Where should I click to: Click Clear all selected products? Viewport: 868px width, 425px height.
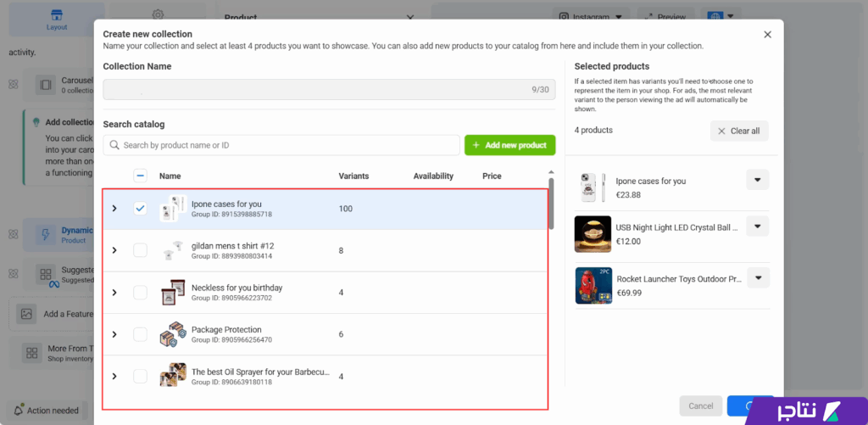coord(739,131)
